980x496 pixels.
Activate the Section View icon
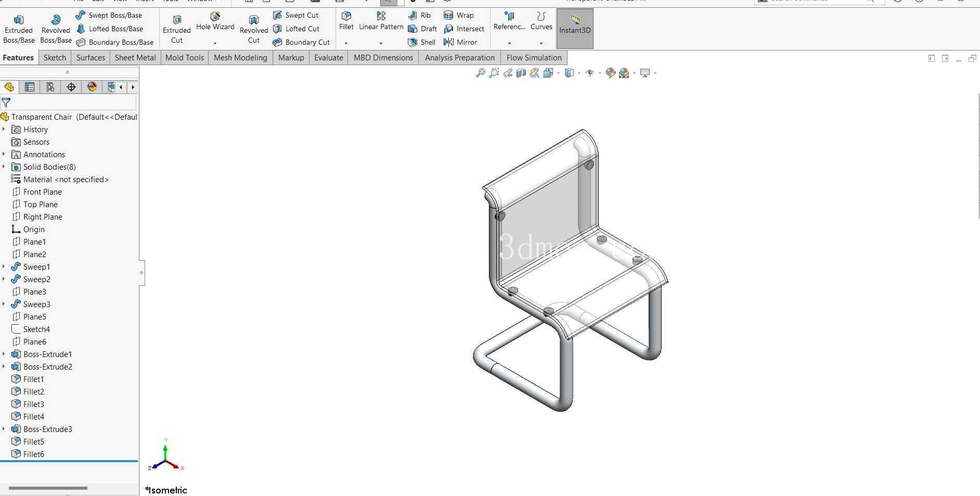pyautogui.click(x=521, y=73)
